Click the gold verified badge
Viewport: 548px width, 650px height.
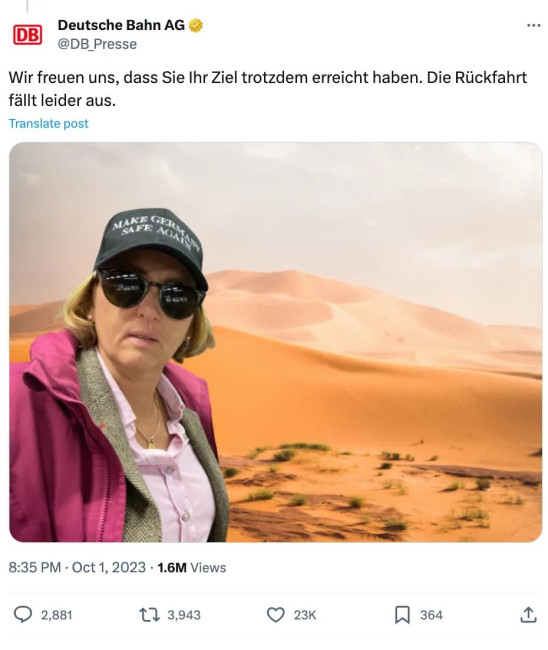[196, 25]
